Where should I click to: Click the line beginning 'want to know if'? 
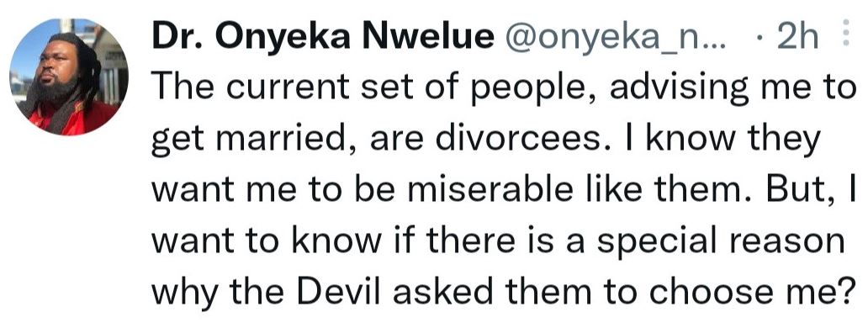pyautogui.click(x=498, y=242)
